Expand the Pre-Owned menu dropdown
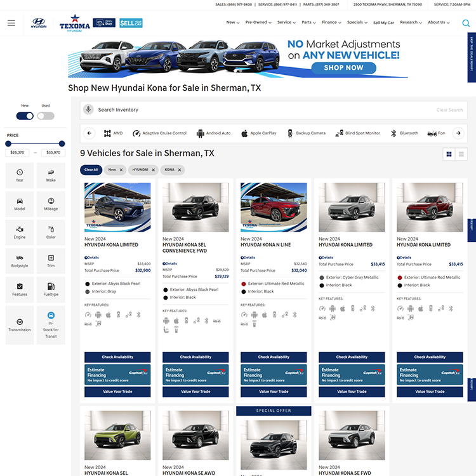 258,22
